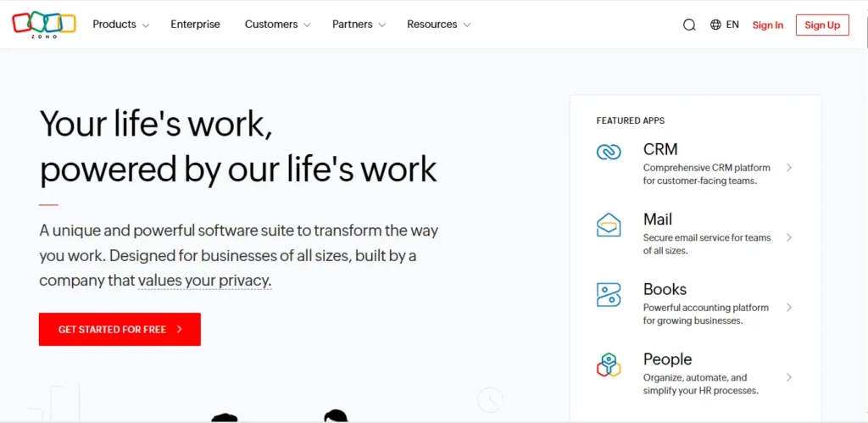
Task: Click GET STARTED FOR FREE button
Action: [120, 330]
